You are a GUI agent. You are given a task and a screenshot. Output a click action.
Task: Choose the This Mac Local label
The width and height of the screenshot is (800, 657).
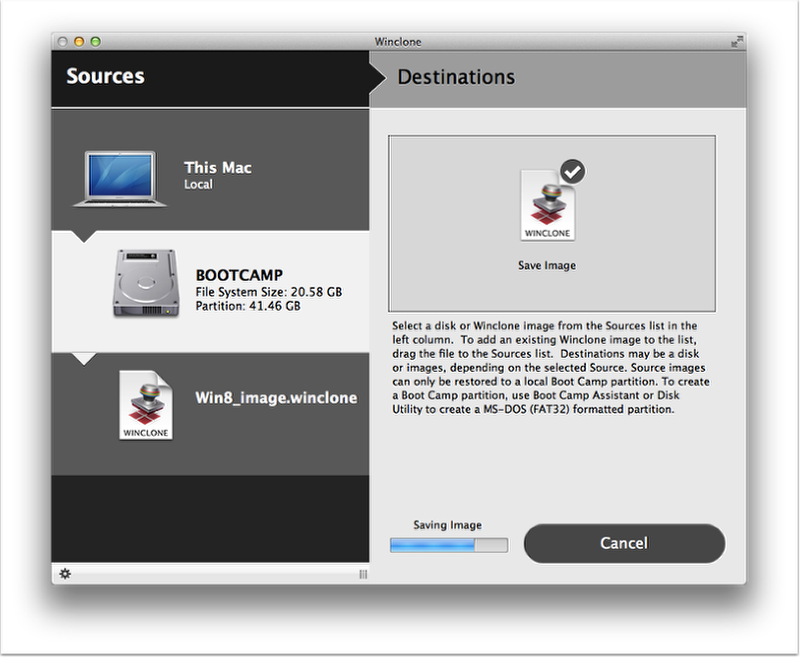pyautogui.click(x=217, y=174)
